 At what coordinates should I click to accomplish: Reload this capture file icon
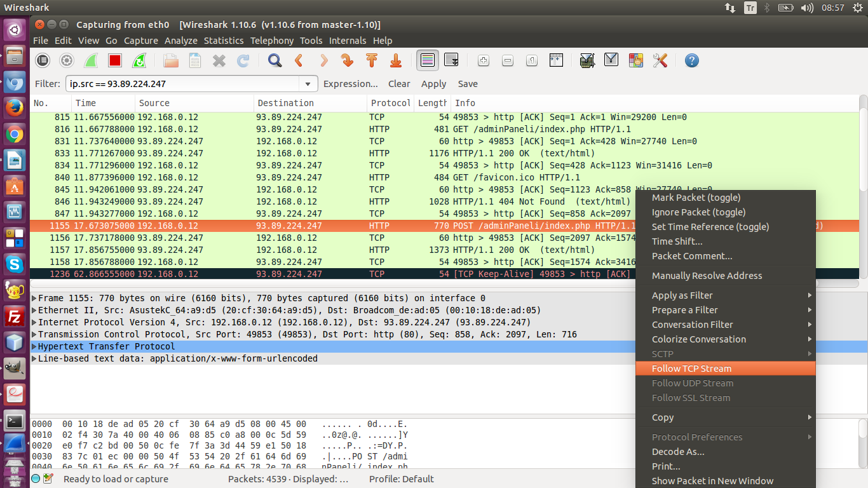click(243, 61)
